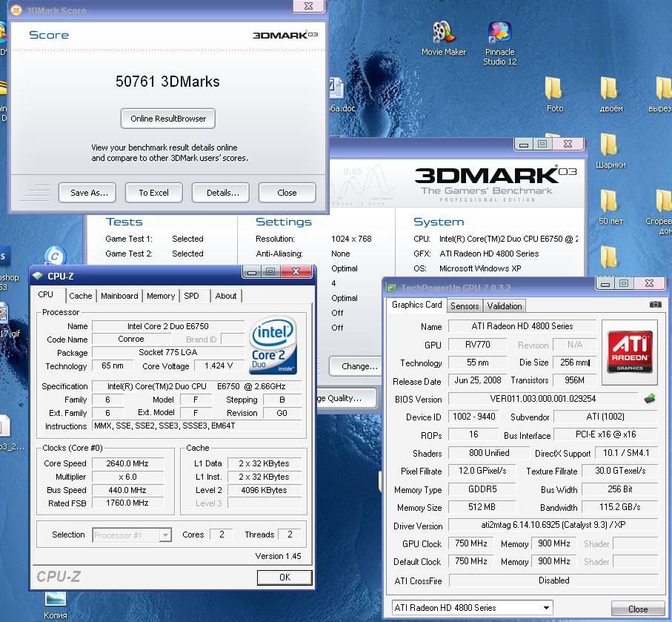Screen dimensions: 672x622
Task: Click the 50761 3DMarks score text
Action: tap(167, 82)
